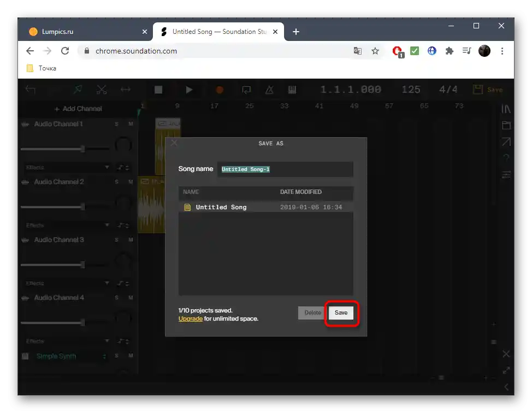Bookmark page with the star icon

click(x=375, y=51)
